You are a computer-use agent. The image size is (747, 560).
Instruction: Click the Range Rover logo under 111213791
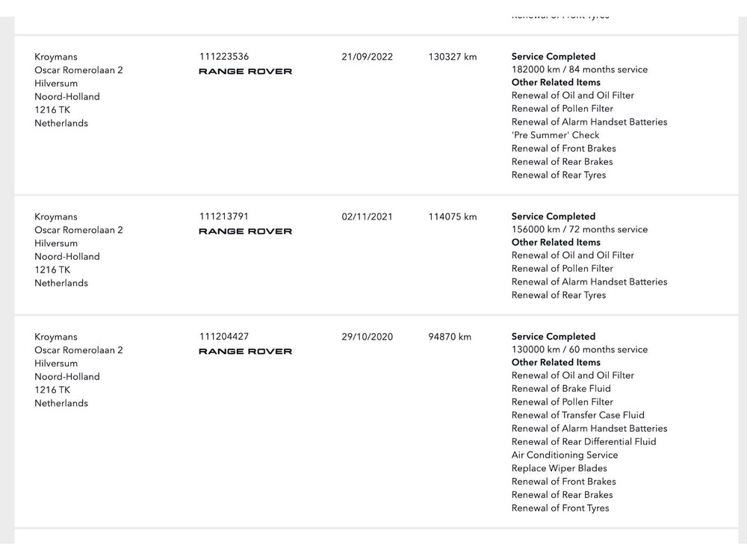tap(245, 231)
